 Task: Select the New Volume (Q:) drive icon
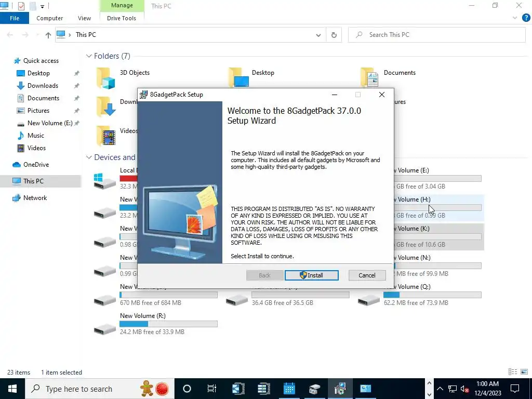369,300
